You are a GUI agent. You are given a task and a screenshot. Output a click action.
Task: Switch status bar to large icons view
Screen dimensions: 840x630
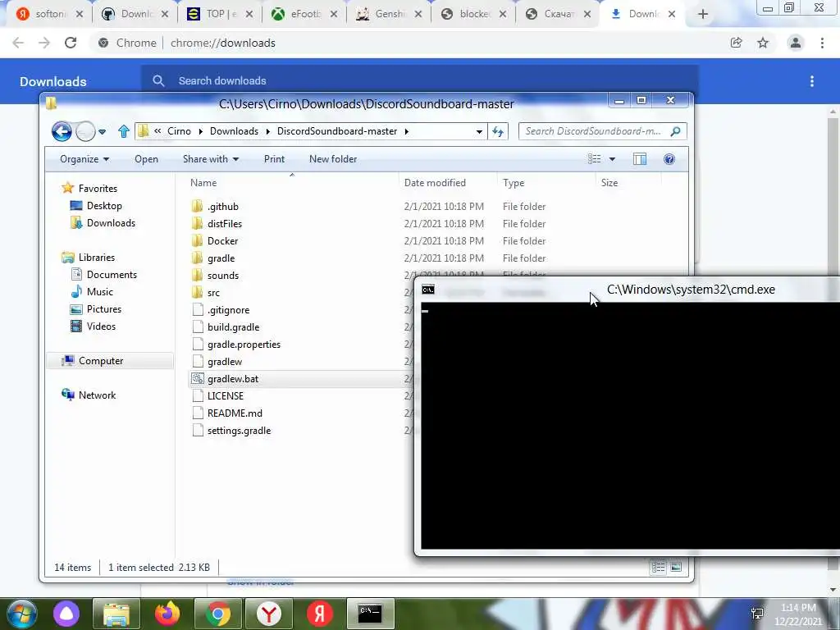pyautogui.click(x=676, y=567)
